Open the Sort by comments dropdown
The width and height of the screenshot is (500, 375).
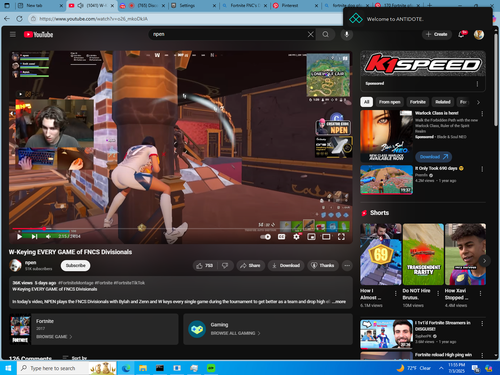pos(75,358)
